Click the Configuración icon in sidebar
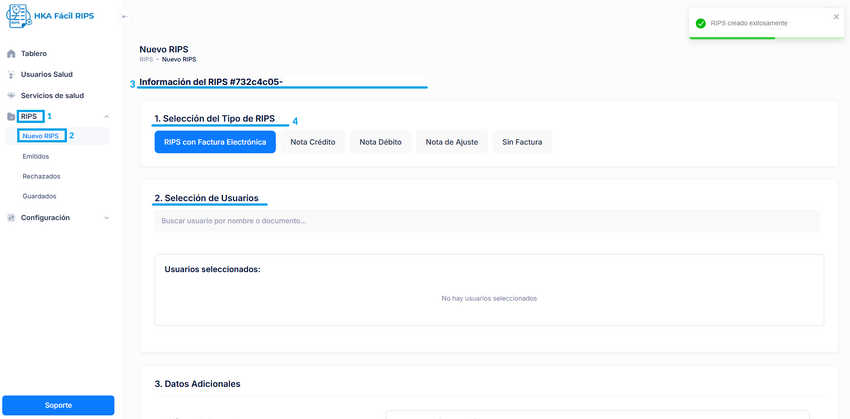The image size is (850, 419). pos(11,218)
